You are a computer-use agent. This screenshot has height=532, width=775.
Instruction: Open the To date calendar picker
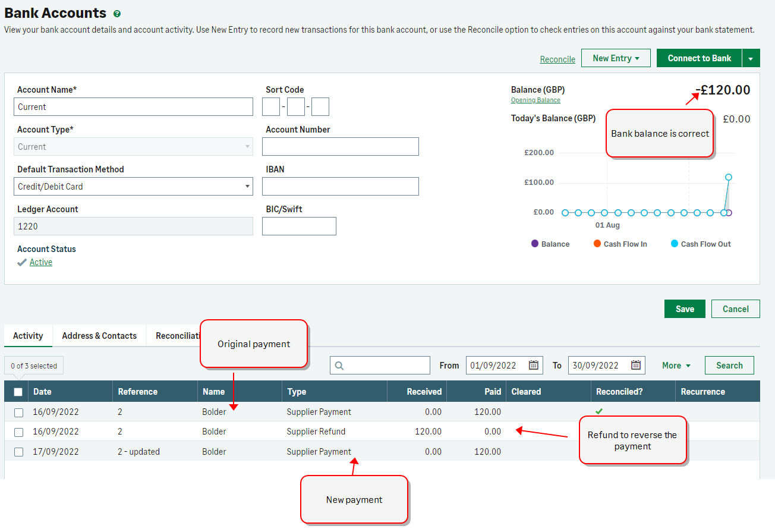click(635, 365)
